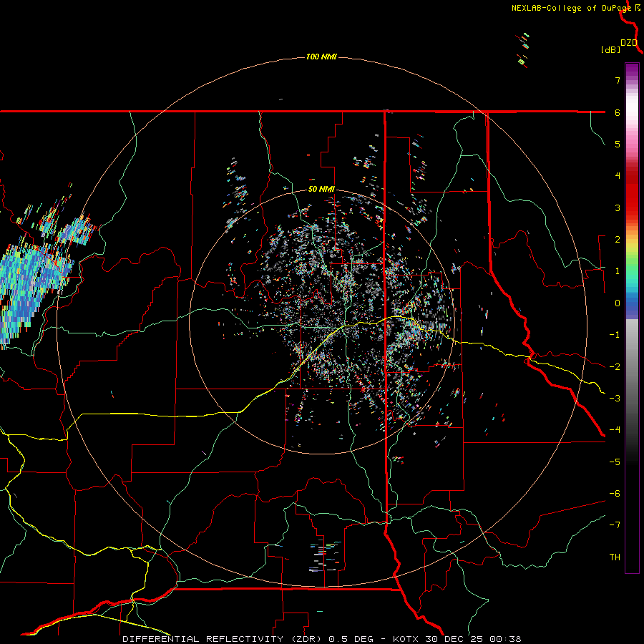Select the 0 dB scale value
The height and width of the screenshot is (644, 644).
[x=618, y=303]
